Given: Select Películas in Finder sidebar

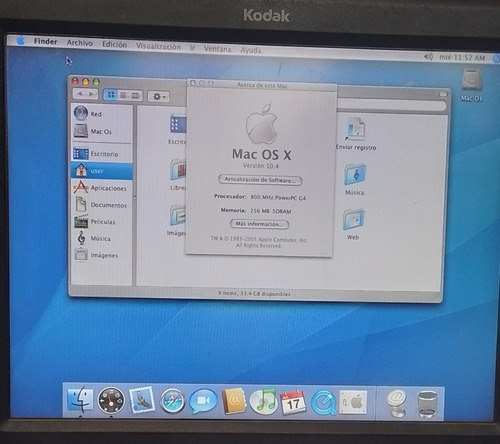Looking at the screenshot, I should click(x=101, y=221).
